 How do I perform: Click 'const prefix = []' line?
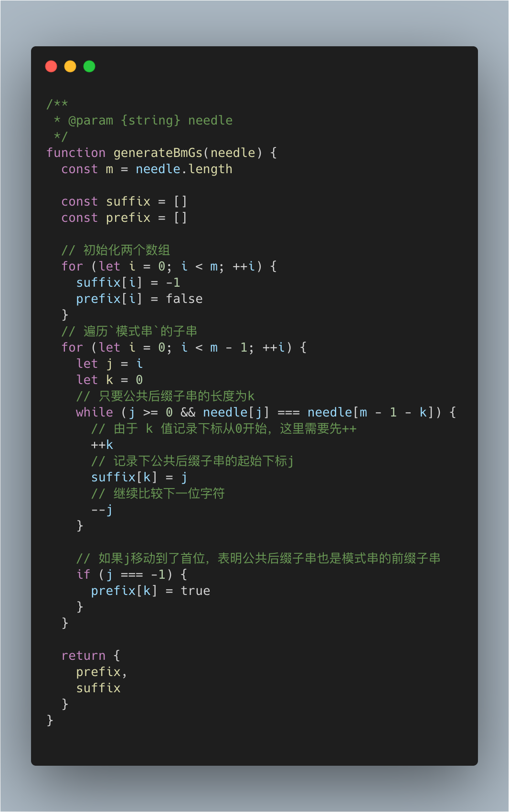point(124,218)
